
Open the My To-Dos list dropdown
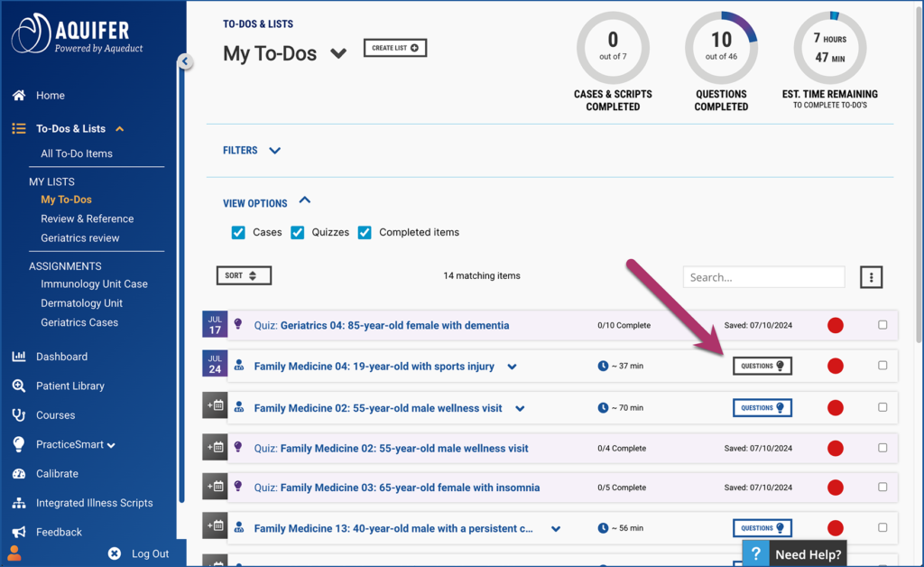pos(338,54)
